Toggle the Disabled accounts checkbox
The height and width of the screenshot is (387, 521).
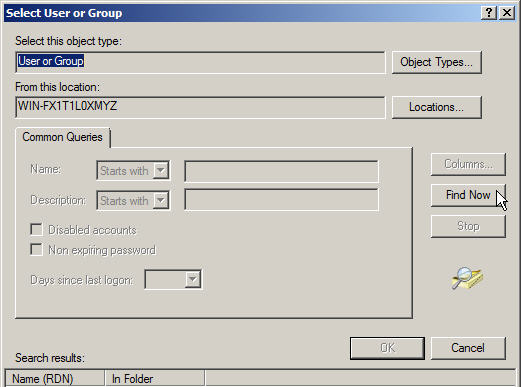36,229
